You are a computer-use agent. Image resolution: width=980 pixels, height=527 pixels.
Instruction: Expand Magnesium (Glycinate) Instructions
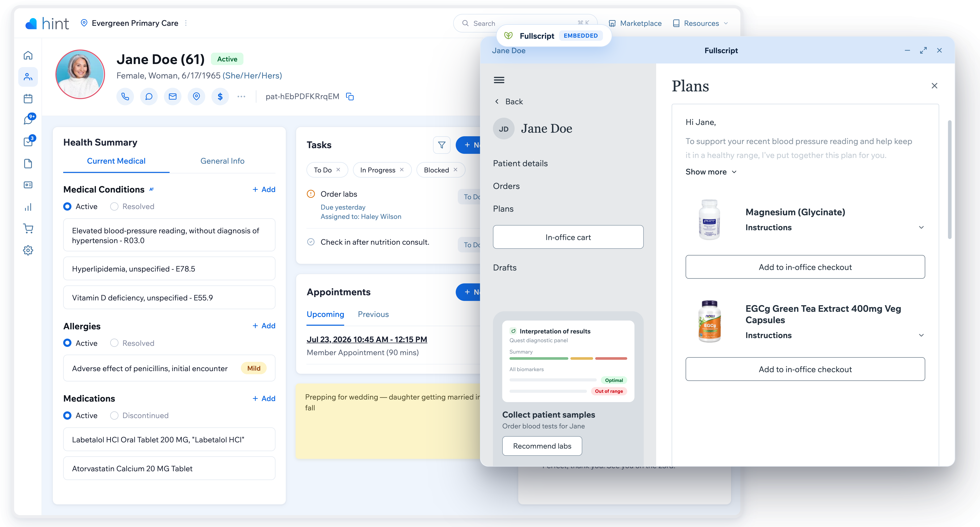(921, 227)
